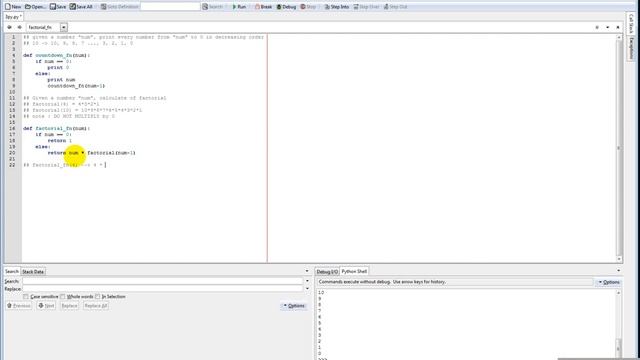
Task: Click the Search toolbar icon
Action: pos(213,7)
